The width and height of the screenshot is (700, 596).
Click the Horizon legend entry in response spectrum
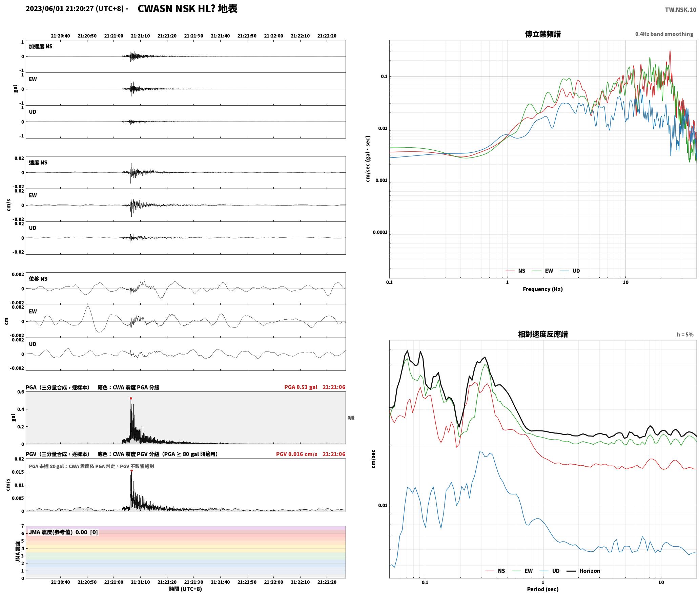click(x=583, y=571)
